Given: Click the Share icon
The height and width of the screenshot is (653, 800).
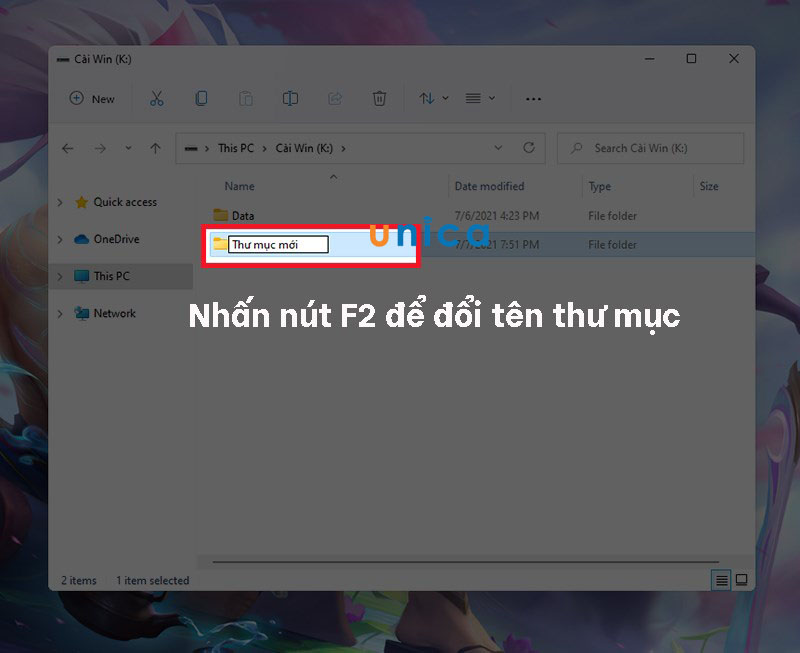Looking at the screenshot, I should (335, 98).
